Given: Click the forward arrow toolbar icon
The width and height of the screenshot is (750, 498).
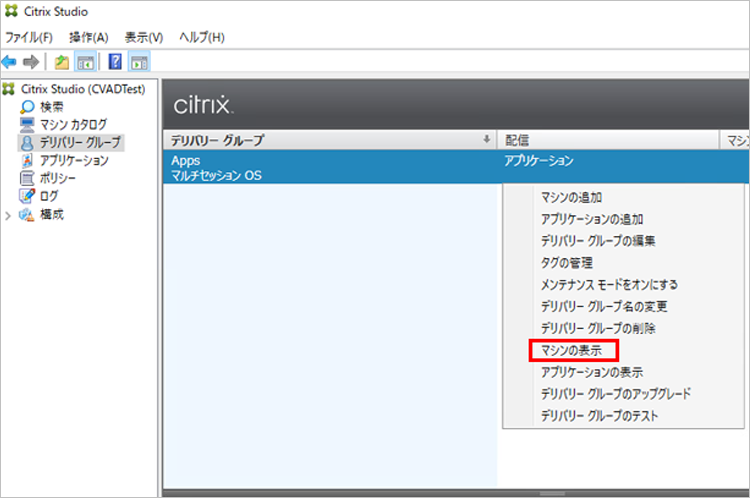Looking at the screenshot, I should pos(31,62).
